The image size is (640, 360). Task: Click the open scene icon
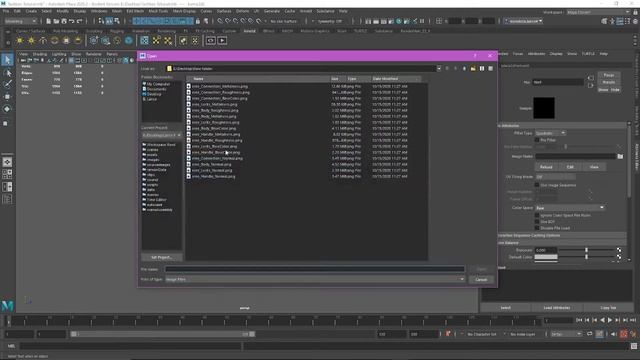coord(56,21)
